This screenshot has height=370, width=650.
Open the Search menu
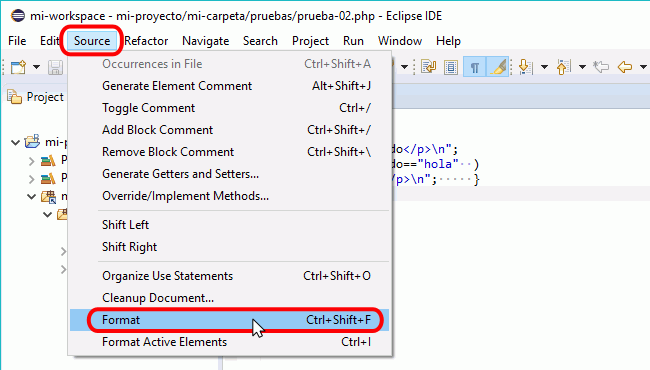[x=260, y=41]
